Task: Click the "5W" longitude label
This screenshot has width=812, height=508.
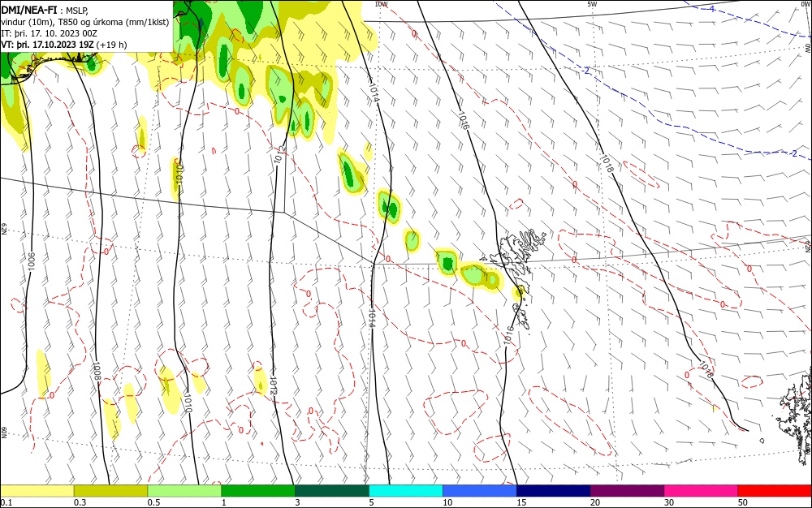Action: [592, 4]
